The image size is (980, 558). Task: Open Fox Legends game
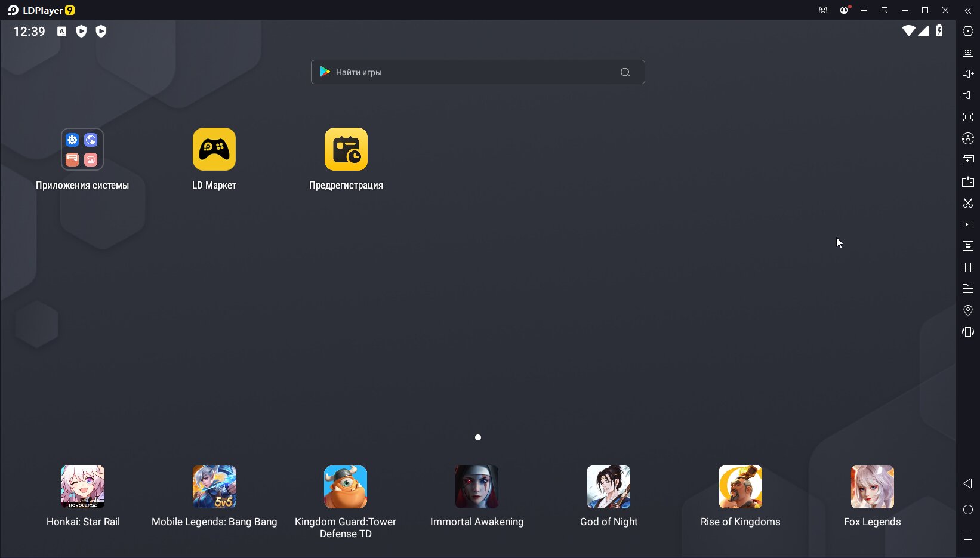click(x=873, y=487)
